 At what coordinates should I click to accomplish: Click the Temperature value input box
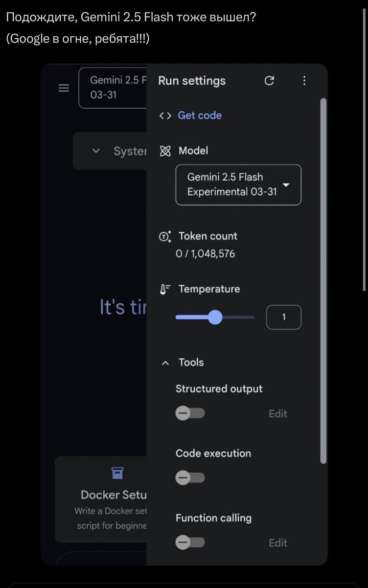click(284, 318)
